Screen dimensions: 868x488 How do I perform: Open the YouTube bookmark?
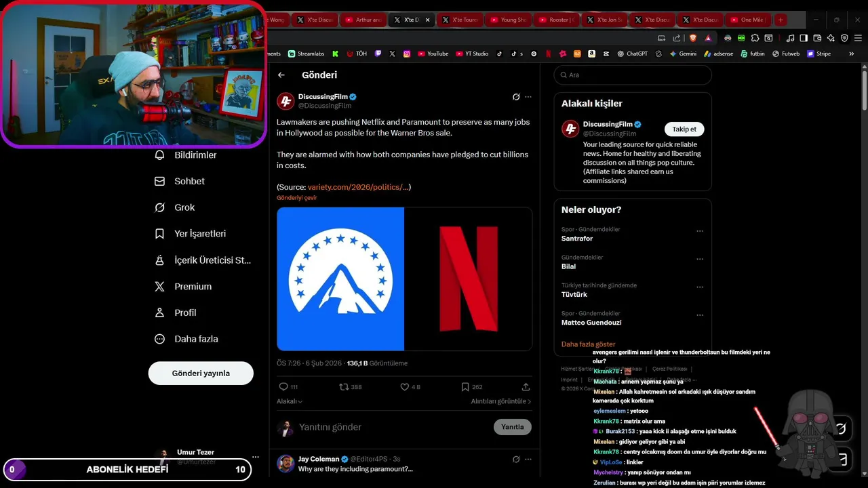click(433, 54)
